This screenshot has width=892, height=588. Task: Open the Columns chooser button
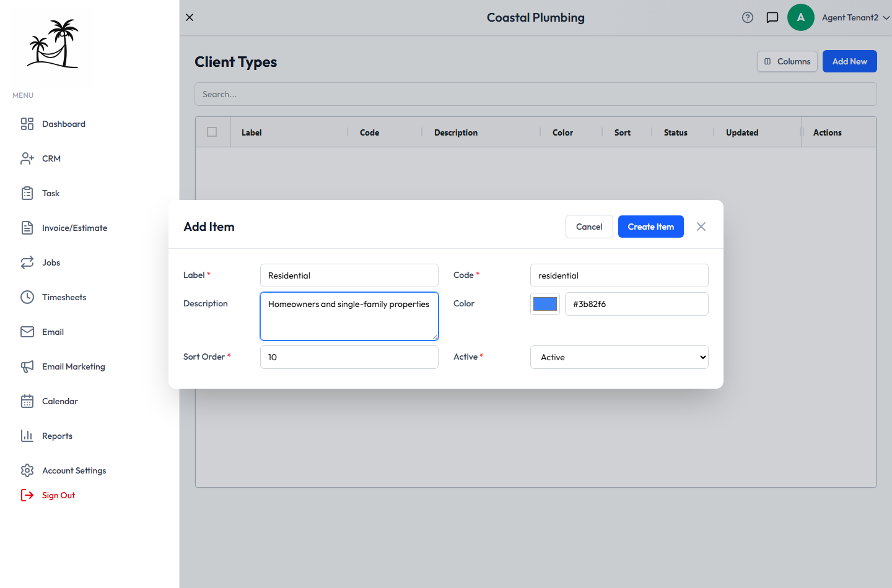(x=787, y=61)
